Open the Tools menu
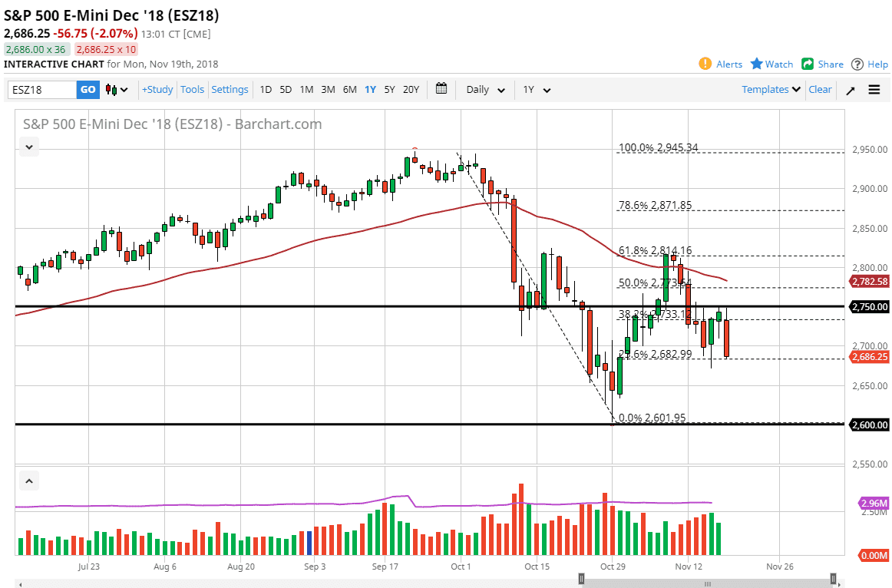Screen dimensions: 892x588 point(192,90)
